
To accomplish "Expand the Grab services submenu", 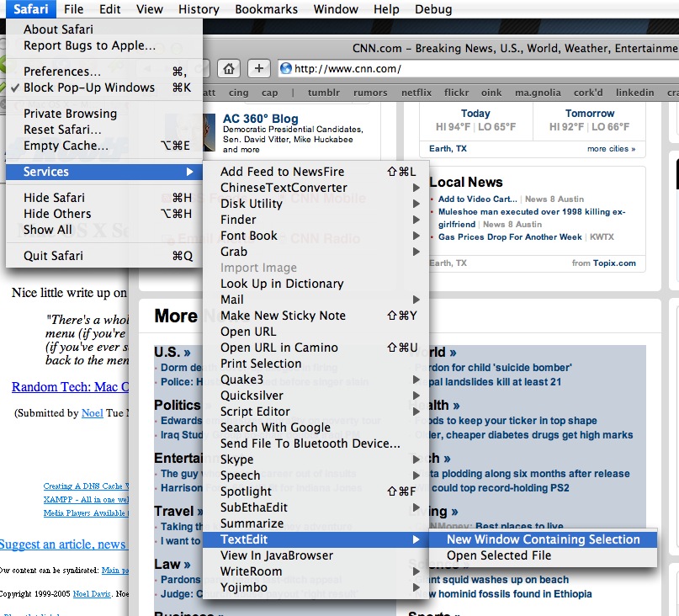I will [x=316, y=252].
